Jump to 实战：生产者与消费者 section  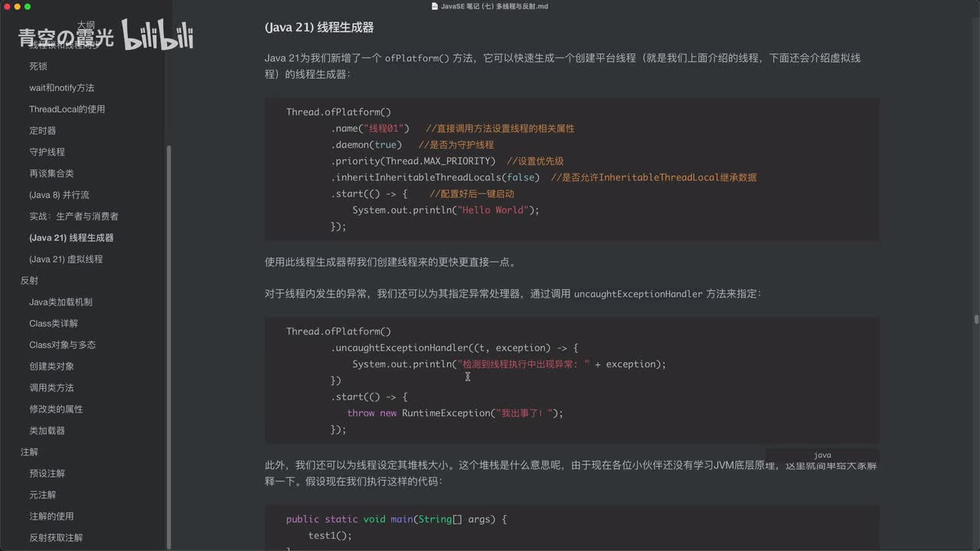pyautogui.click(x=74, y=217)
